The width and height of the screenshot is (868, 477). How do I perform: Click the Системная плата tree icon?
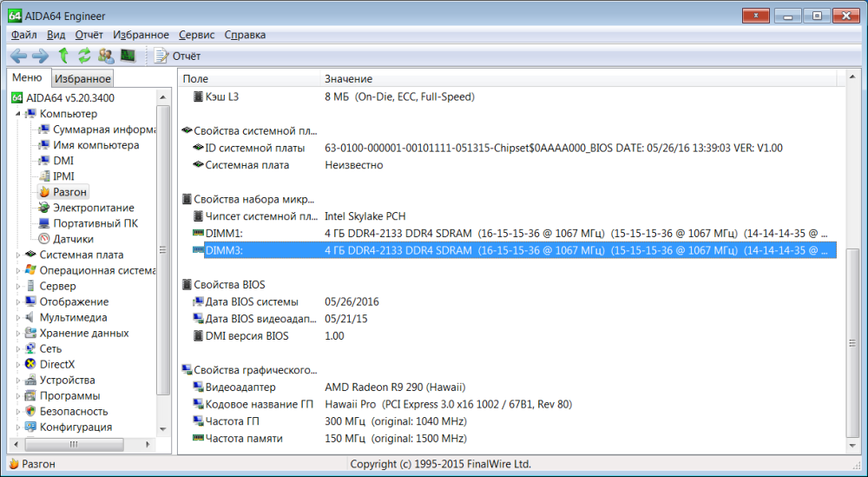coord(30,255)
